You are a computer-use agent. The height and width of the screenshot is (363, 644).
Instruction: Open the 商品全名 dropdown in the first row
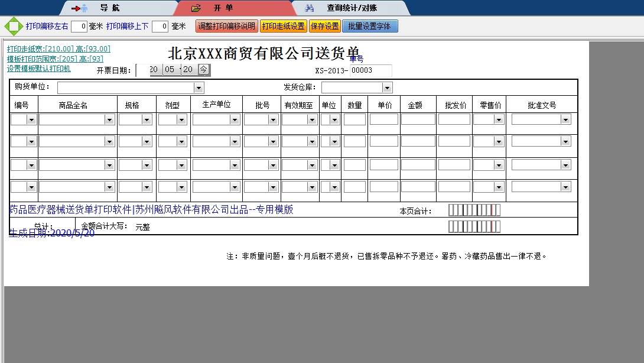pyautogui.click(x=109, y=119)
